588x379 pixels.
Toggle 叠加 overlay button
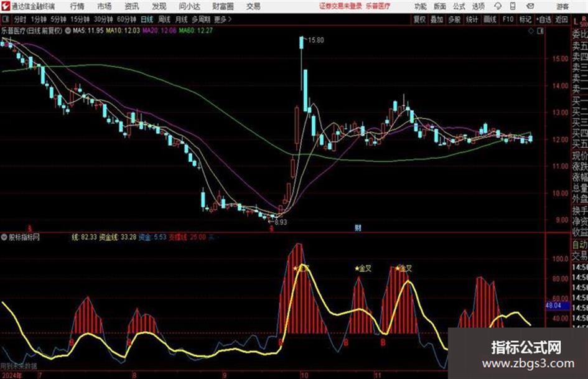(437, 19)
